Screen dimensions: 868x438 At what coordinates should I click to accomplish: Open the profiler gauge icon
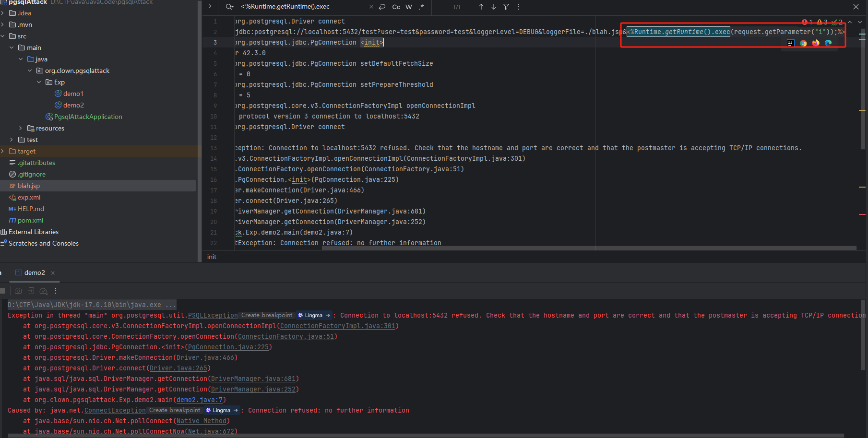point(43,291)
